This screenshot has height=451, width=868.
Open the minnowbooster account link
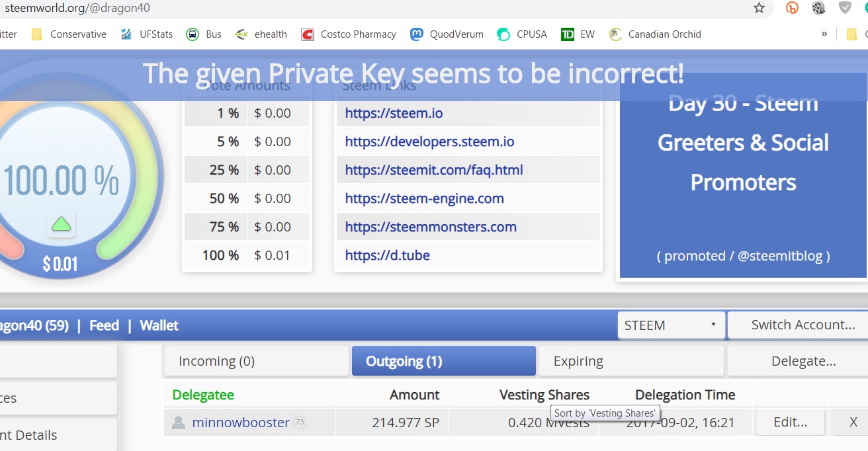(x=241, y=423)
